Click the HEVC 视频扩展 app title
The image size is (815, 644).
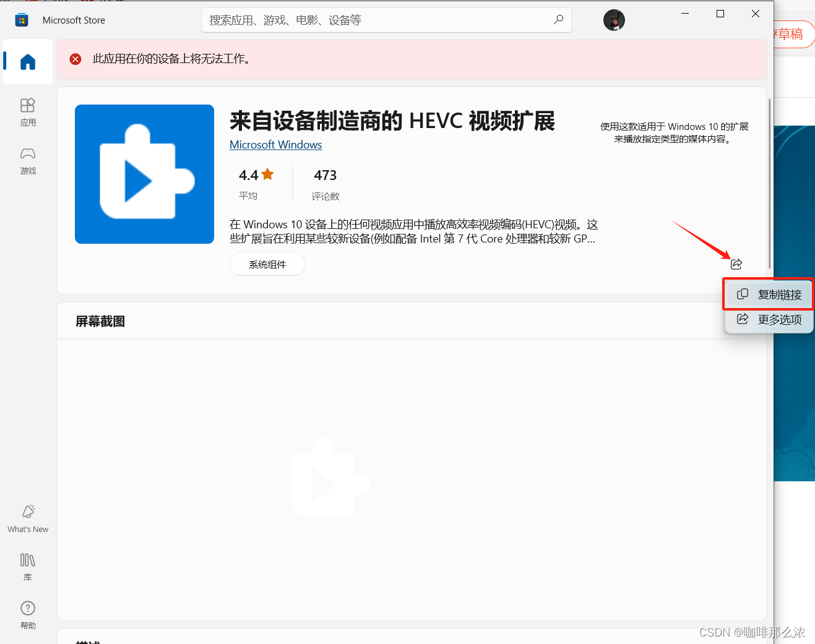[x=392, y=121]
